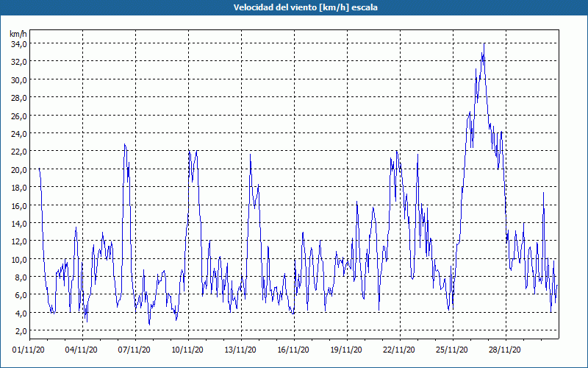Click the '30,0' y-axis value

click(x=19, y=80)
